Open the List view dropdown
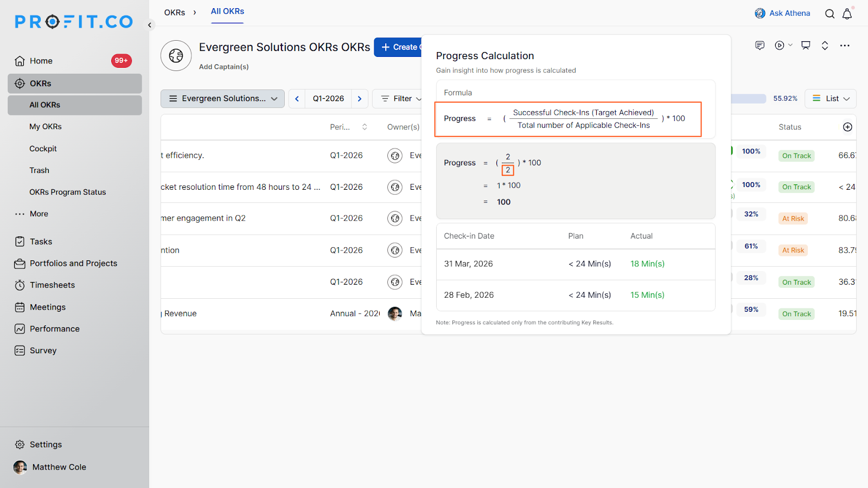The image size is (868, 488). click(831, 99)
